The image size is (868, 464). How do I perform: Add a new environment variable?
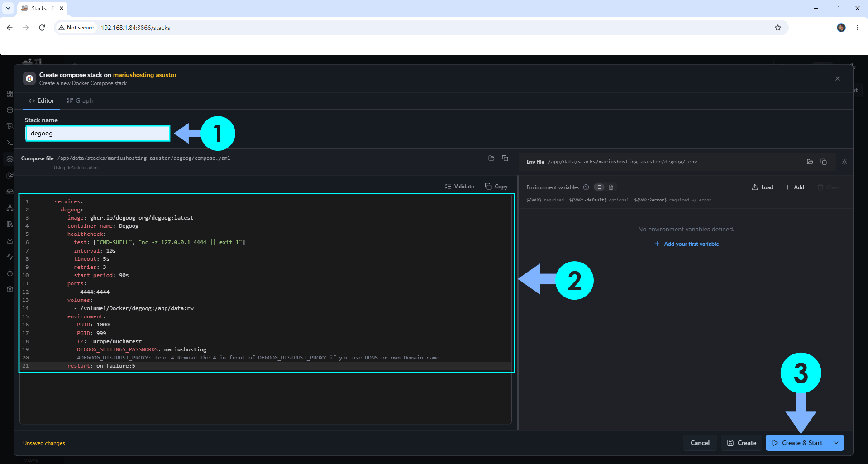coord(795,187)
